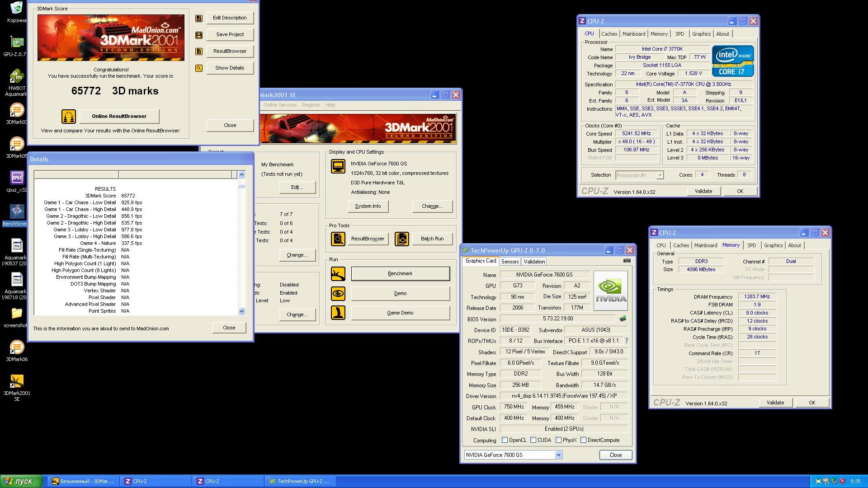Click the Benchmark button in Run section
Viewport: 868px width, 488px height.
tap(401, 273)
